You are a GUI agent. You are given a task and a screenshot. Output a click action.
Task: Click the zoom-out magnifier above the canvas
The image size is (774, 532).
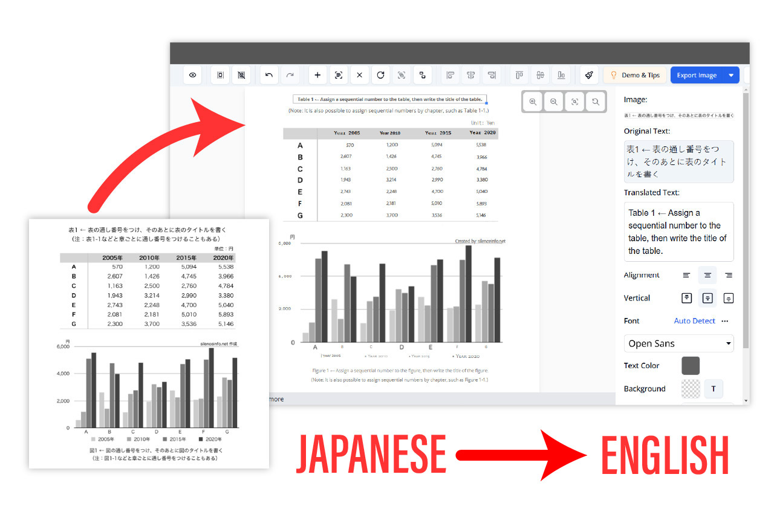(554, 102)
